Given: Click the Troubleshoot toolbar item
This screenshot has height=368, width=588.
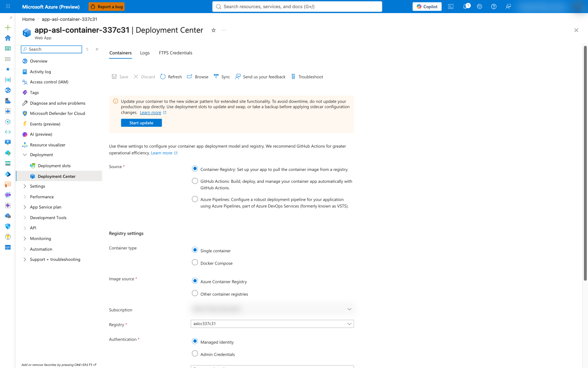Looking at the screenshot, I should (x=307, y=77).
